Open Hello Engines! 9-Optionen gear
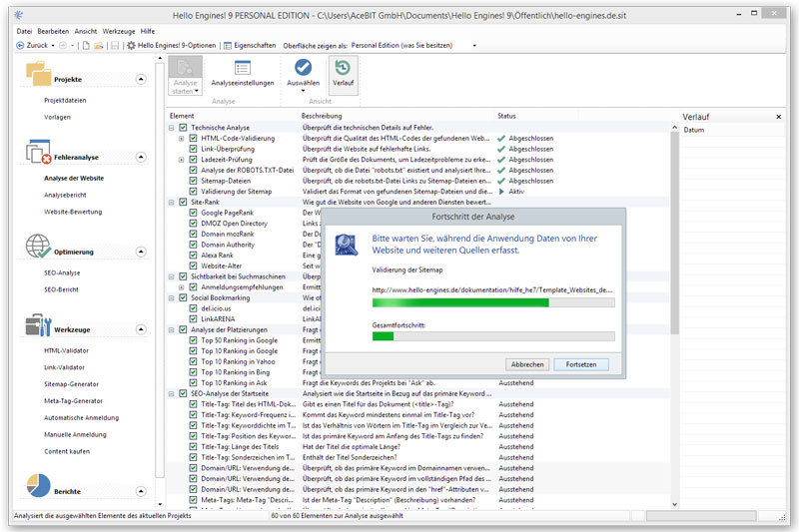The width and height of the screenshot is (799, 532). click(132, 45)
